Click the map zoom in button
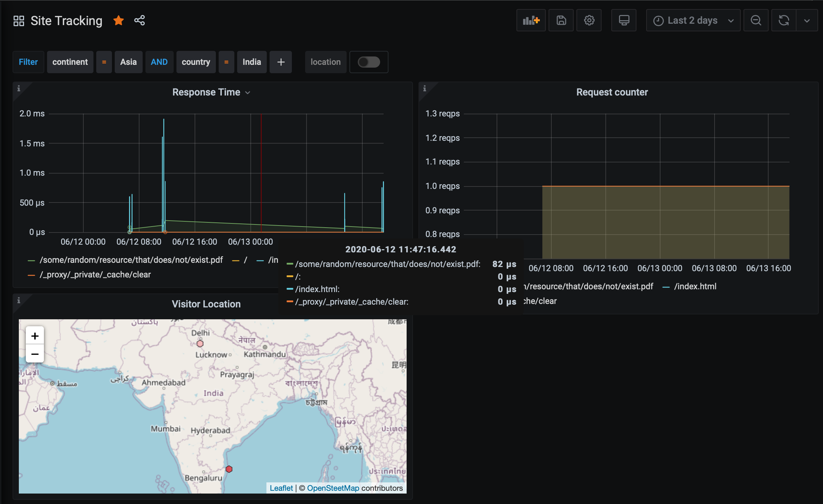 35,336
